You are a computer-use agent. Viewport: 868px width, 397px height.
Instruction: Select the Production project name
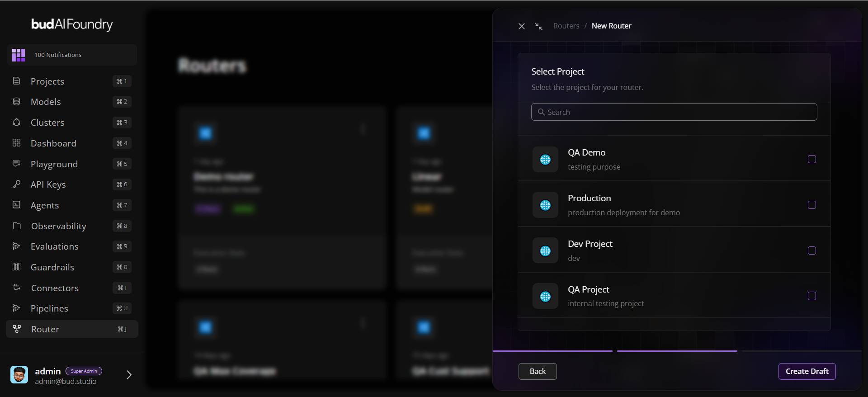tap(589, 198)
